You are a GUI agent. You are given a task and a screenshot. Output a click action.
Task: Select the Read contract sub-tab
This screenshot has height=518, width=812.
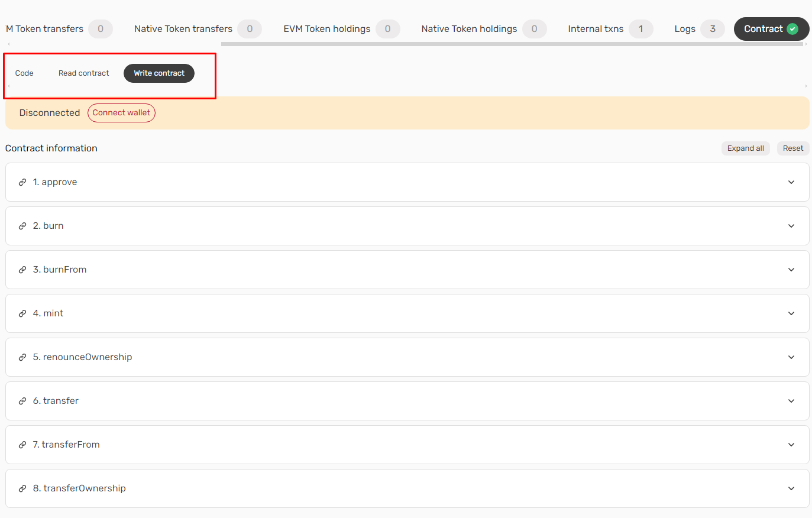point(84,73)
